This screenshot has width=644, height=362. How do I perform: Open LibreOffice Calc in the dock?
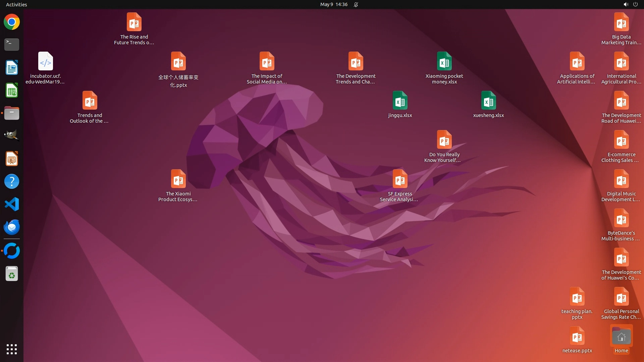[x=12, y=90]
